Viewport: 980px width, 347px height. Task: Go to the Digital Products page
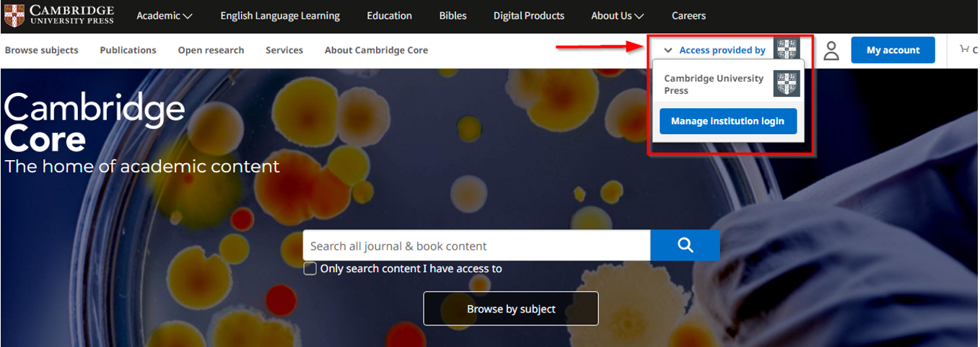[x=529, y=16]
